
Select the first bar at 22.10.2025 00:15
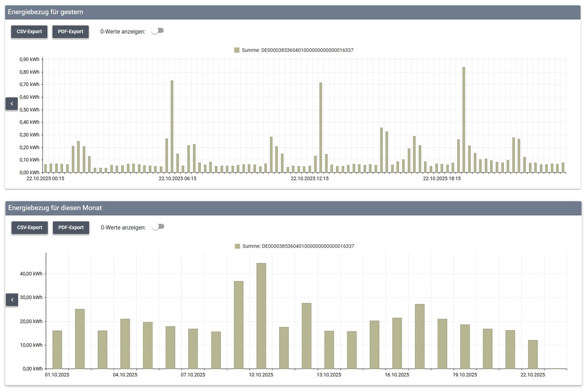[x=45, y=168]
